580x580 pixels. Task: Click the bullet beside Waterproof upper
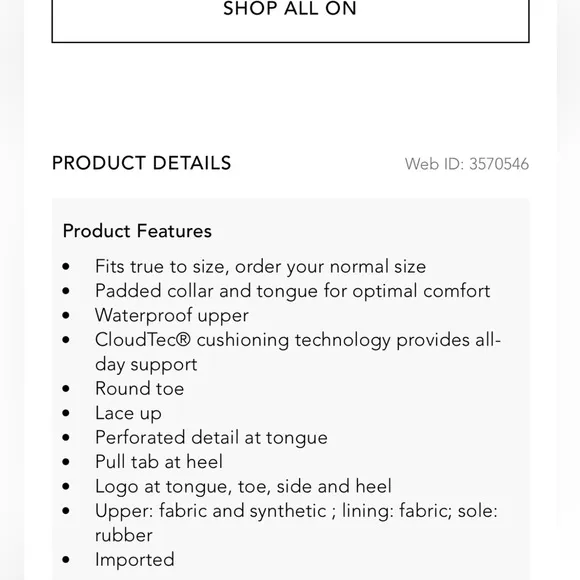pos(66,316)
